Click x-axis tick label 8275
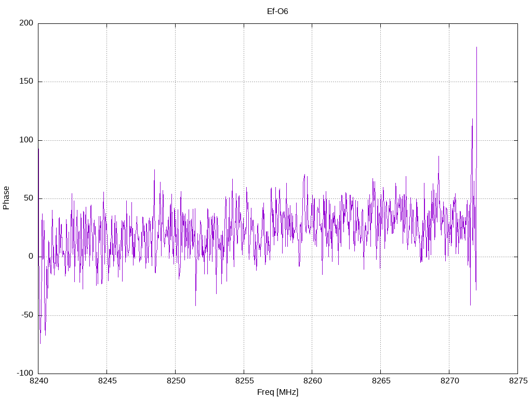 pos(518,381)
